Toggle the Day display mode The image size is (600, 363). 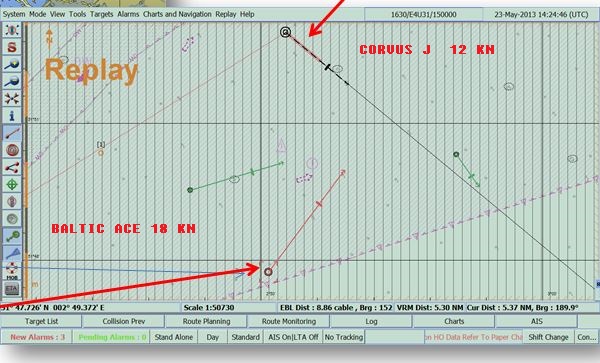click(212, 337)
